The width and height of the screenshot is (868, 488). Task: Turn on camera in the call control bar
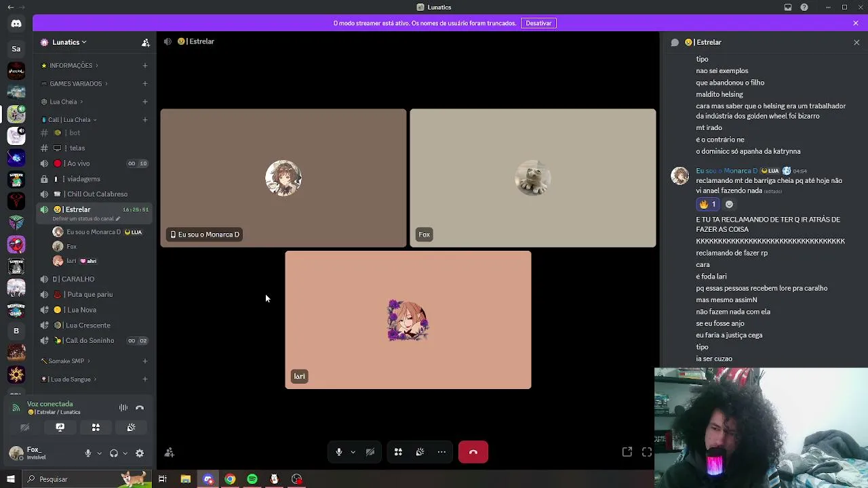[370, 452]
